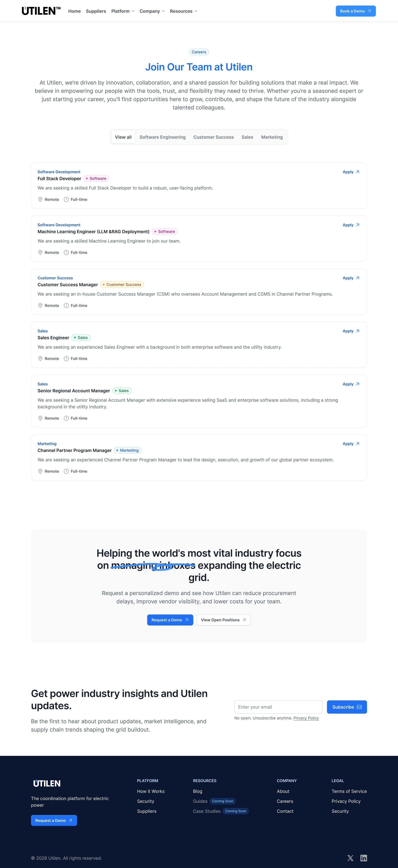
Task: Expand the Company dropdown menu
Action: (152, 11)
